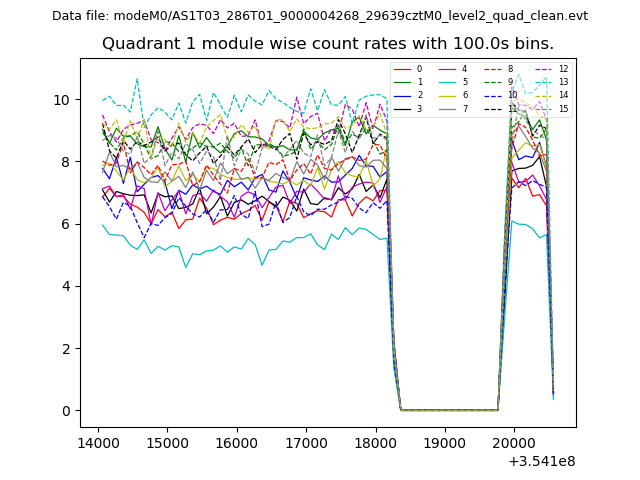640x480 pixels.
Task: Select module 12 legend label
Action: click(563, 69)
